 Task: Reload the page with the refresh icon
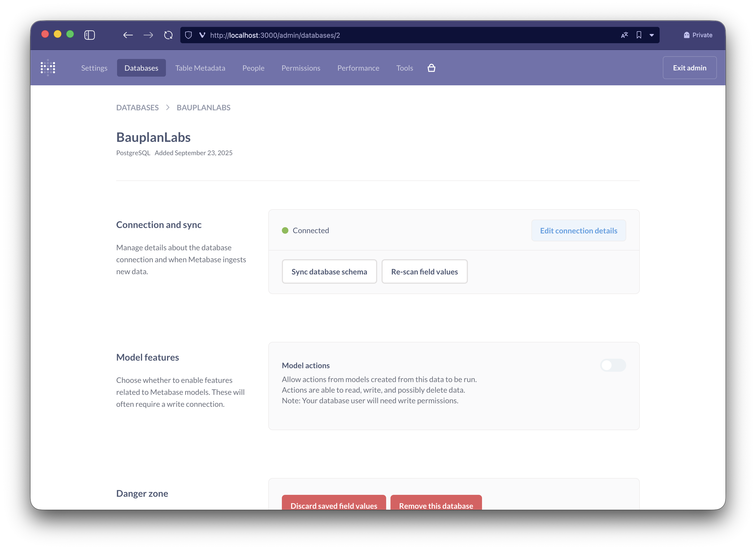[x=168, y=35]
